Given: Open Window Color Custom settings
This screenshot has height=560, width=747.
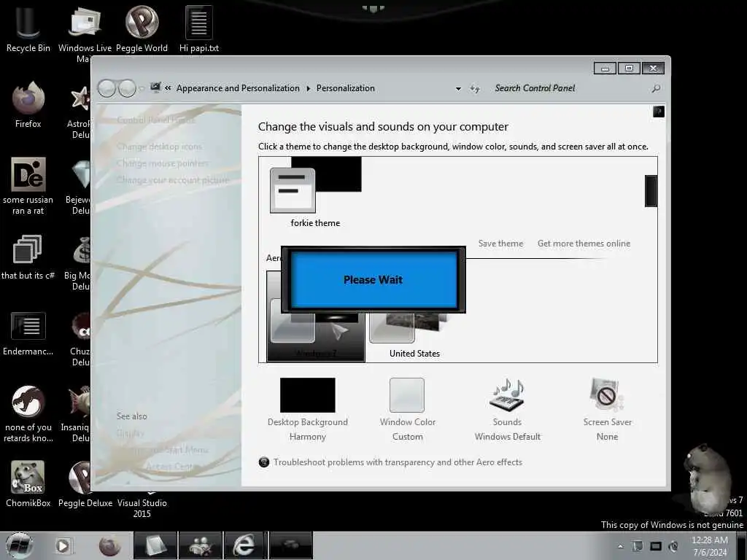Looking at the screenshot, I should (407, 410).
